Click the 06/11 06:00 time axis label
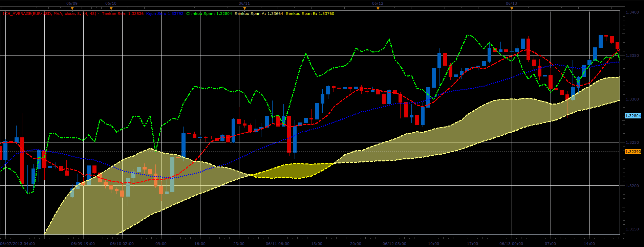 (x=278, y=244)
